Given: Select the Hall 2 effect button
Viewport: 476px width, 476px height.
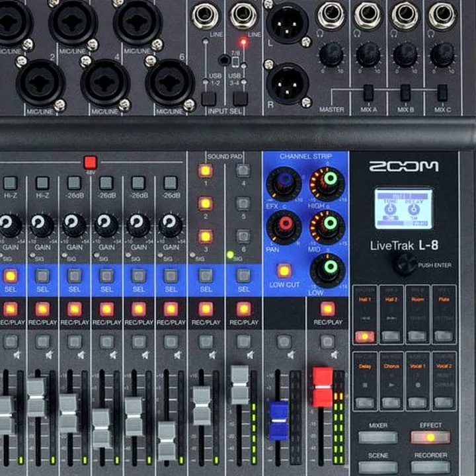Looking at the screenshot, I should tap(391, 337).
